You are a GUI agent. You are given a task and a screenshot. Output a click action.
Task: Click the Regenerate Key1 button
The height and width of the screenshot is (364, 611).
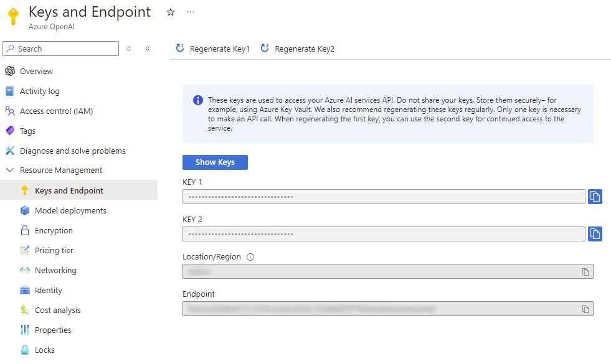(213, 49)
